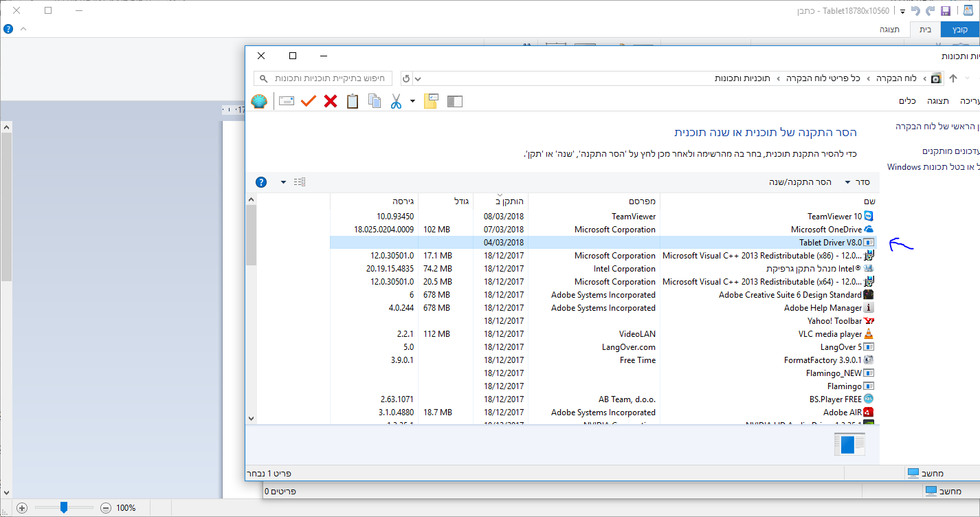Click the Microsoft OneDrive cloud icon
The image size is (980, 517).
point(869,230)
